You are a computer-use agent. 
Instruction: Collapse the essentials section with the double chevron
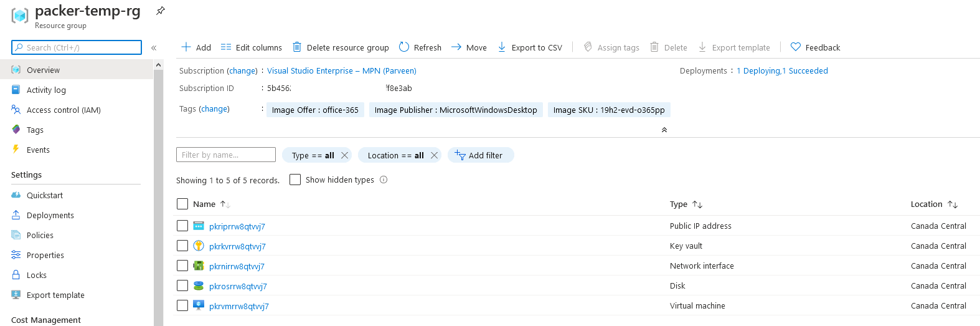[664, 130]
